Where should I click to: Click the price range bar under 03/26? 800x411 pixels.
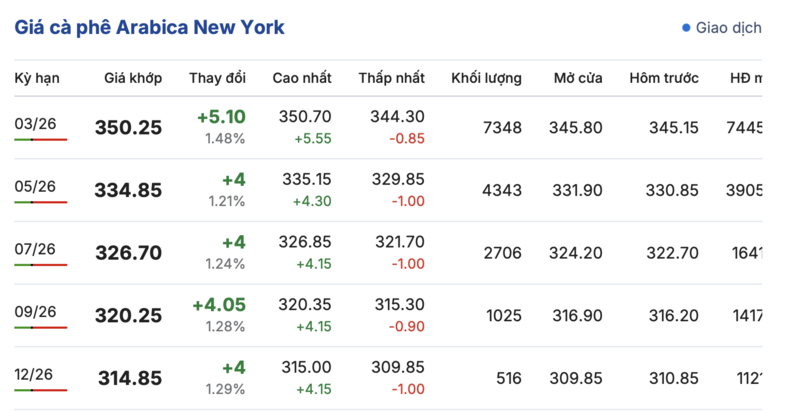41,140
